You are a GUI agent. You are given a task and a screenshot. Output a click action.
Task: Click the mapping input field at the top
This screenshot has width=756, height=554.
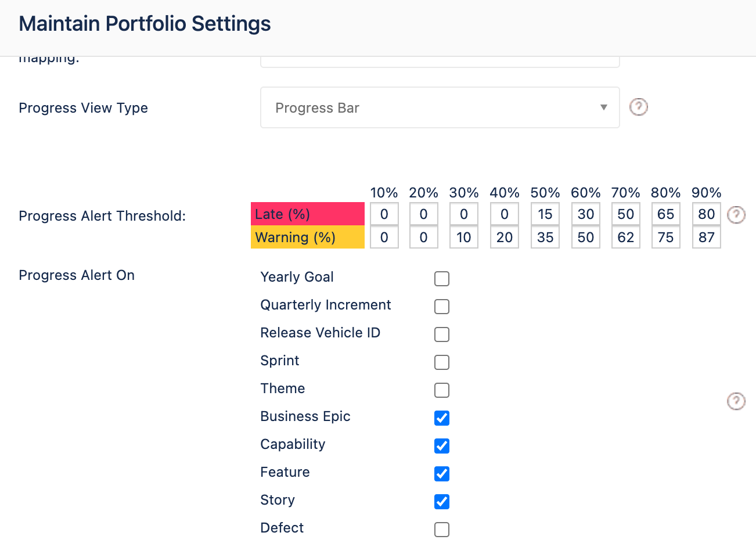pyautogui.click(x=440, y=60)
